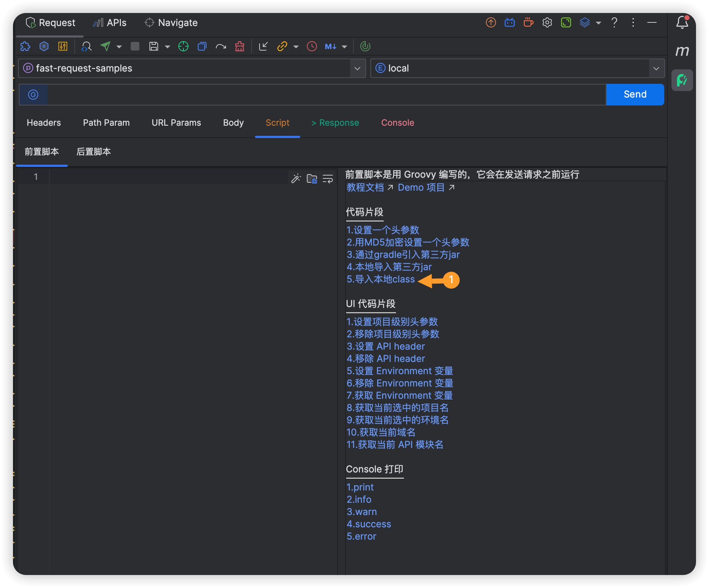
Task: Open the local environment dropdown
Action: [x=518, y=68]
